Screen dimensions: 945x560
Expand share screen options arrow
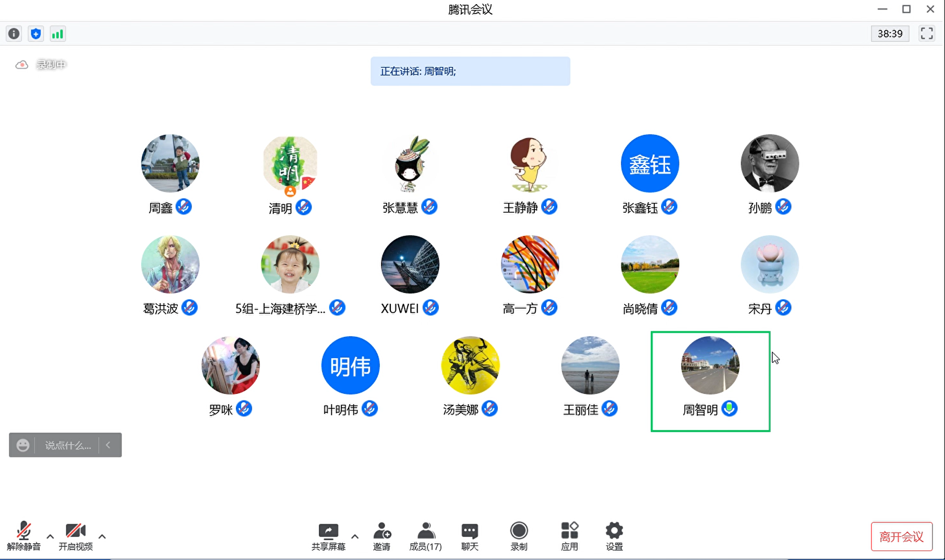[x=355, y=536]
